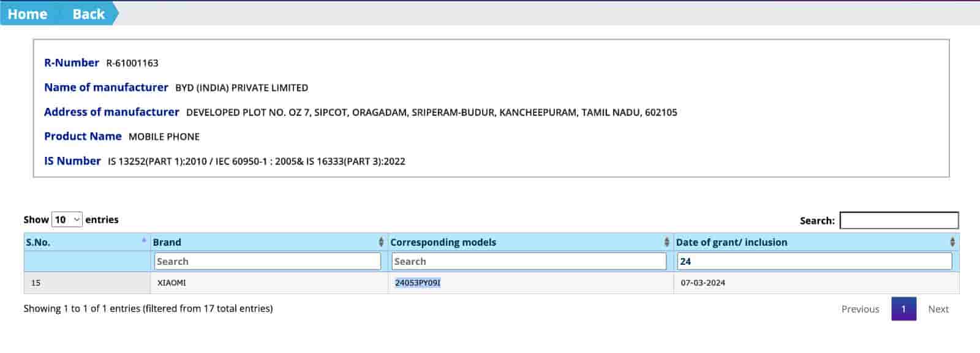980x353 pixels.
Task: Click the Corresponding models sort arrows
Action: (x=666, y=242)
